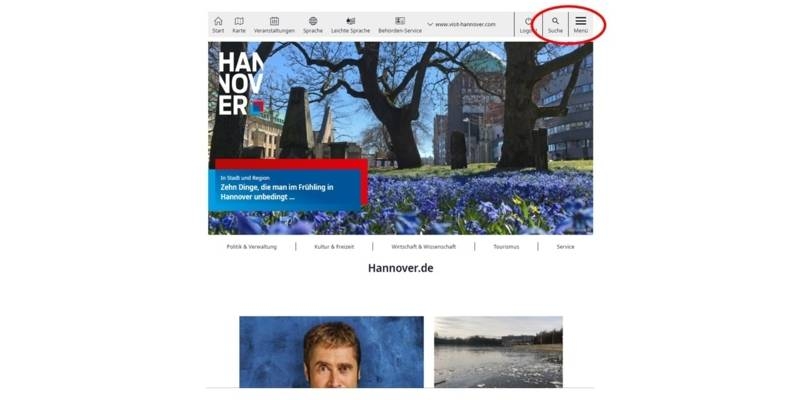Viewport: 800px width, 400px height.
Task: Click the Hannover.de heading
Action: coord(401,268)
